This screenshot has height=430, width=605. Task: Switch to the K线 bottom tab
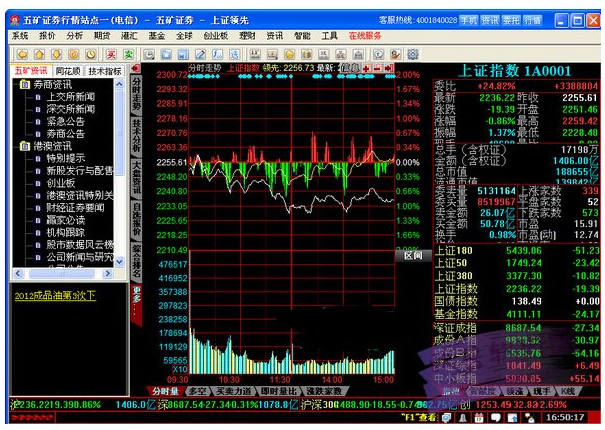(568, 391)
